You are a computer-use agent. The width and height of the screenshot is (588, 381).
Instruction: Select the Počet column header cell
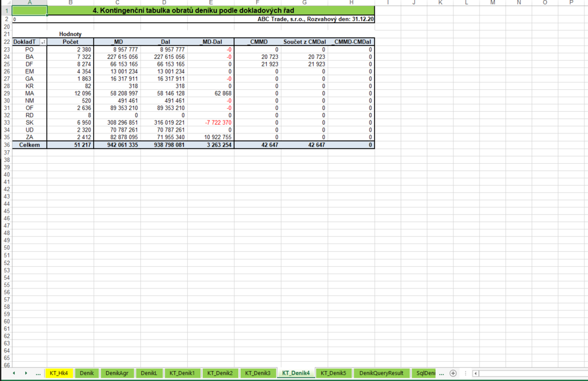coord(71,42)
